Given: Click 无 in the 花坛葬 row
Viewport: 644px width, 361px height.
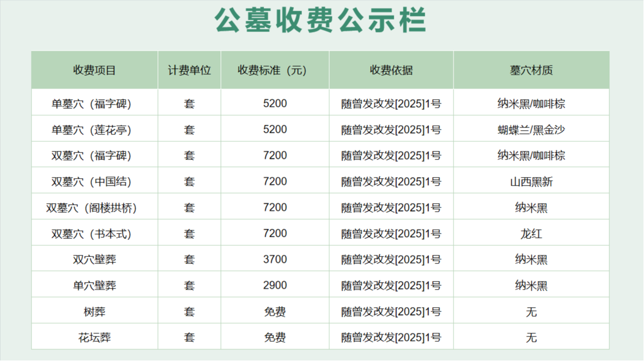Looking at the screenshot, I should tap(531, 336).
